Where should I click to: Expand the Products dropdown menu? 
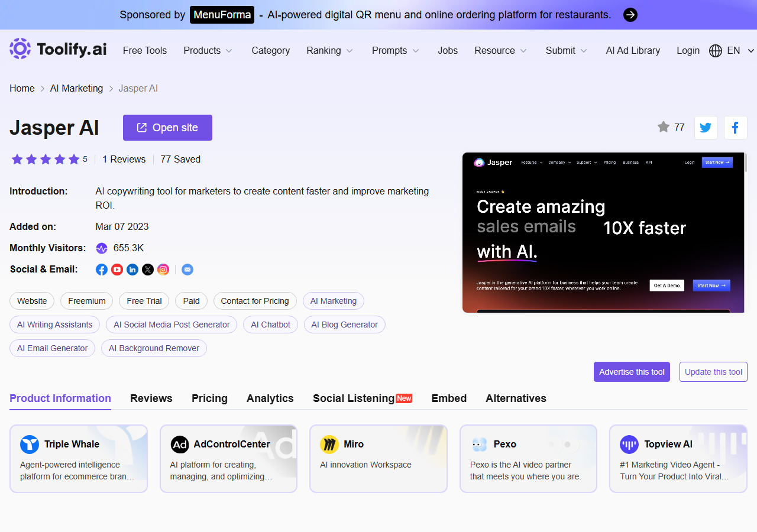pos(208,51)
